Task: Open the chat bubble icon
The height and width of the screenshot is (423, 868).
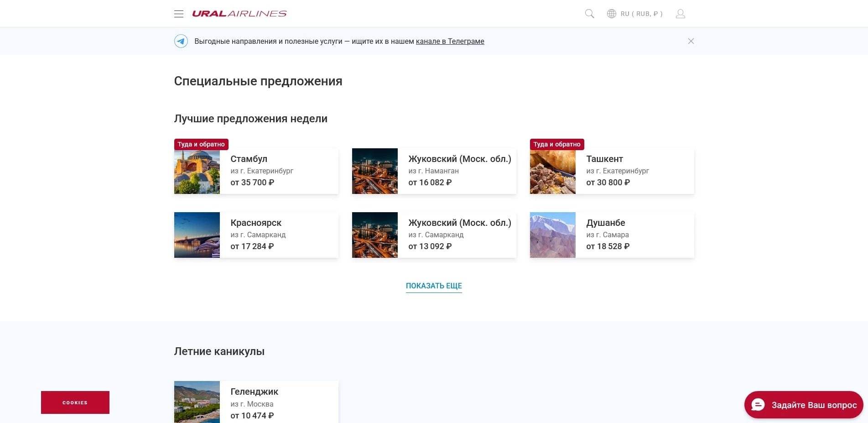Action: pyautogui.click(x=757, y=404)
